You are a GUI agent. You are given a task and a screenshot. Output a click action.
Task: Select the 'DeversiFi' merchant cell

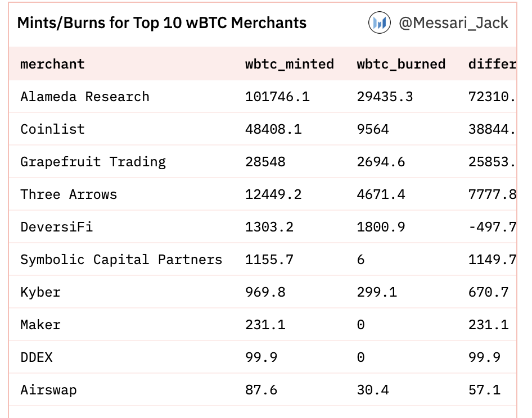tap(56, 227)
